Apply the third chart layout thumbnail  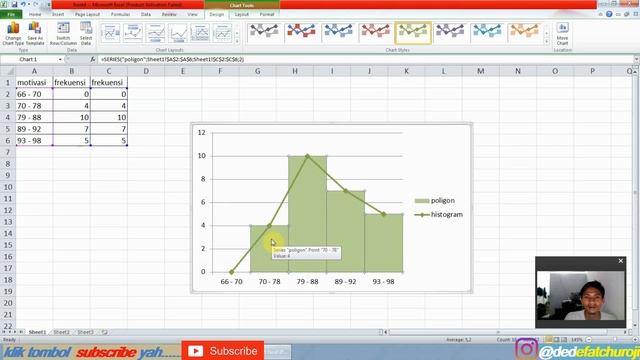click(x=155, y=33)
